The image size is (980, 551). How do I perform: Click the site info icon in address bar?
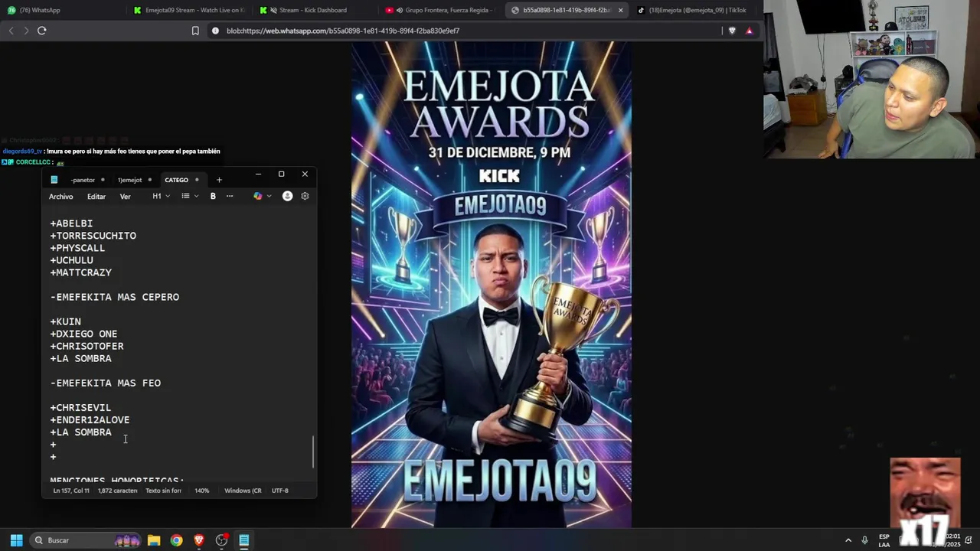215,31
